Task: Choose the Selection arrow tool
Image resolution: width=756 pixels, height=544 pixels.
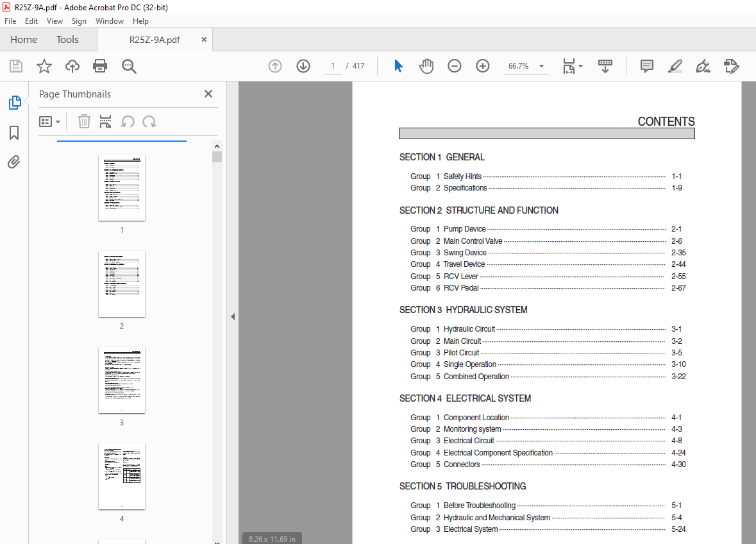Action: [398, 66]
